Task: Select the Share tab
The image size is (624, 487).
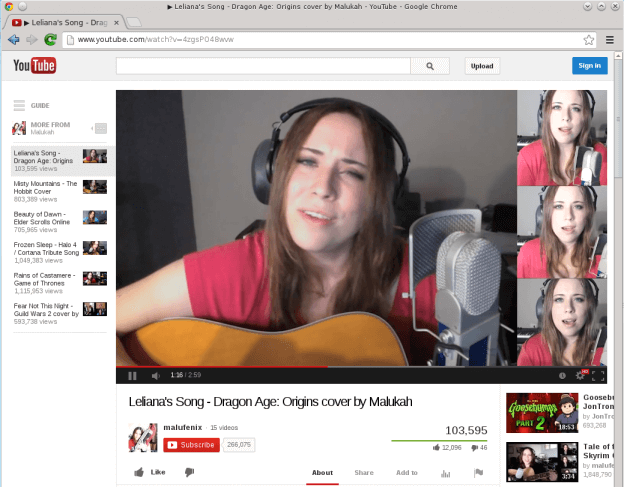Action: click(x=364, y=473)
